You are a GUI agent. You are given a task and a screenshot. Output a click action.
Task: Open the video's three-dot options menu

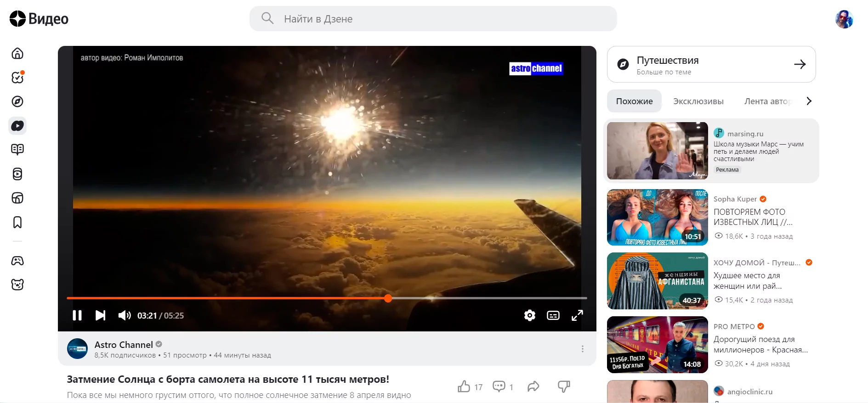(583, 349)
